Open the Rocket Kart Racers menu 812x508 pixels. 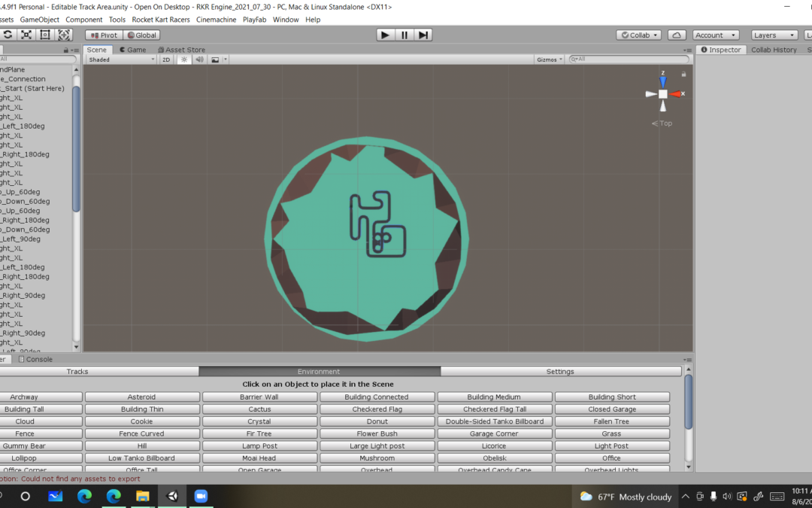(x=161, y=20)
